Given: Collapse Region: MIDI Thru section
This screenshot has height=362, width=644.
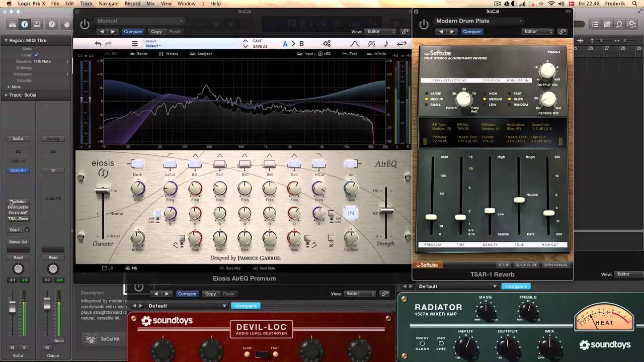Looking at the screenshot, I should tap(7, 40).
